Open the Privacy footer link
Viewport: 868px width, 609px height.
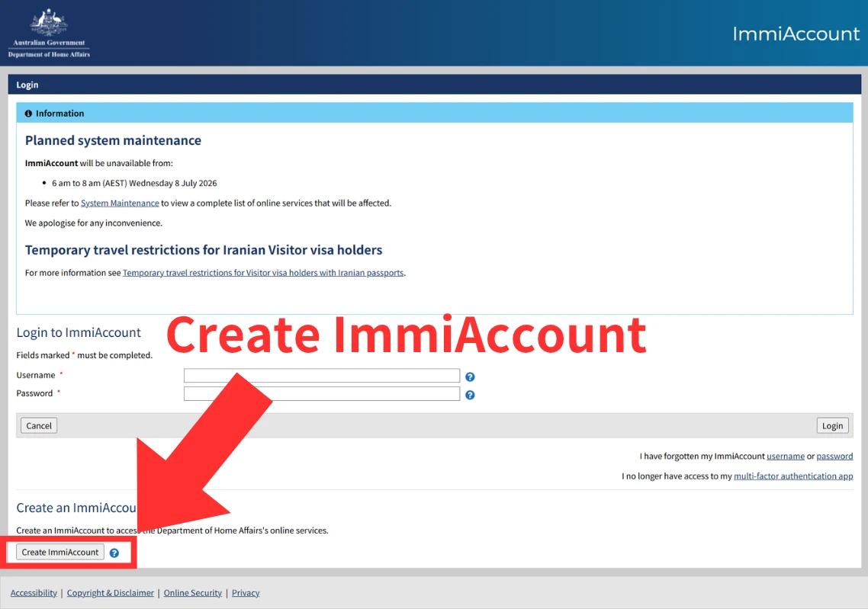click(246, 593)
